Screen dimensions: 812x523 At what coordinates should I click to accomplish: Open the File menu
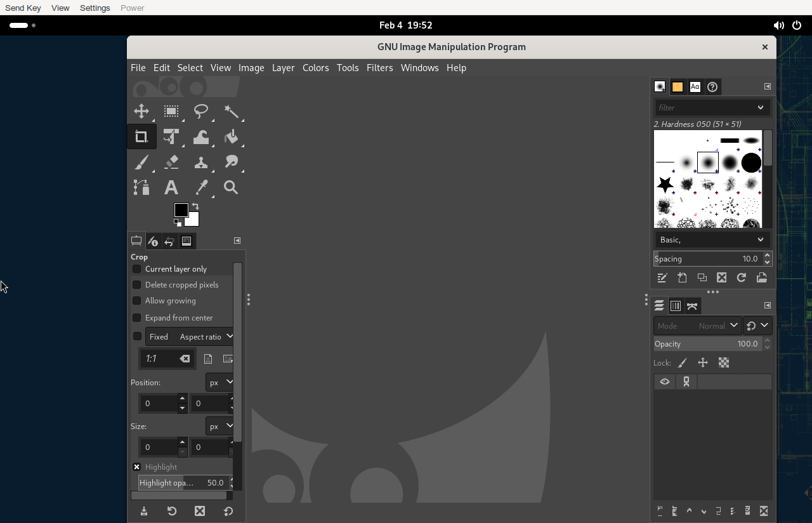(x=138, y=67)
